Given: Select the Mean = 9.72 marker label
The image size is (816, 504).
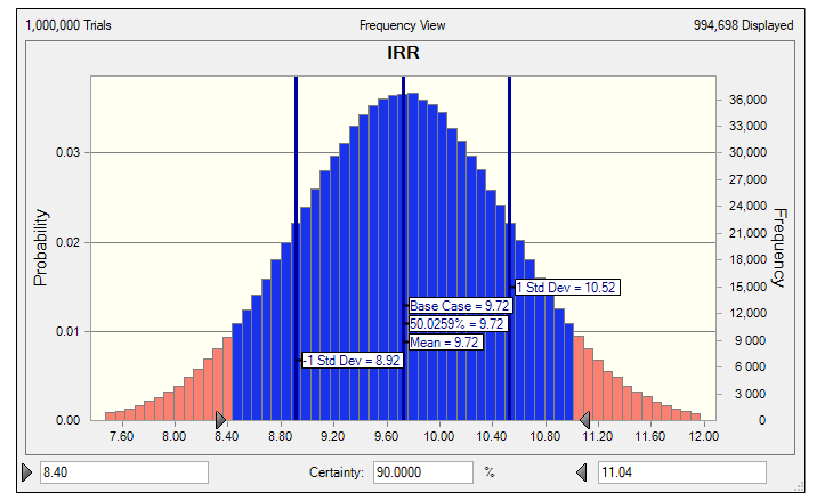Looking at the screenshot, I should coord(445,342).
